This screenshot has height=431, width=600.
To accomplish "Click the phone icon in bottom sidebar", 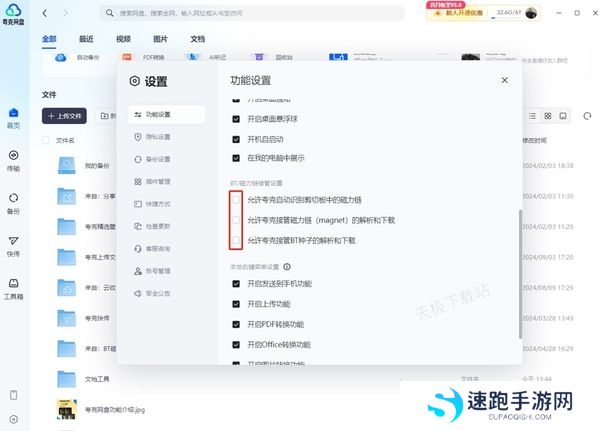I will point(13,395).
